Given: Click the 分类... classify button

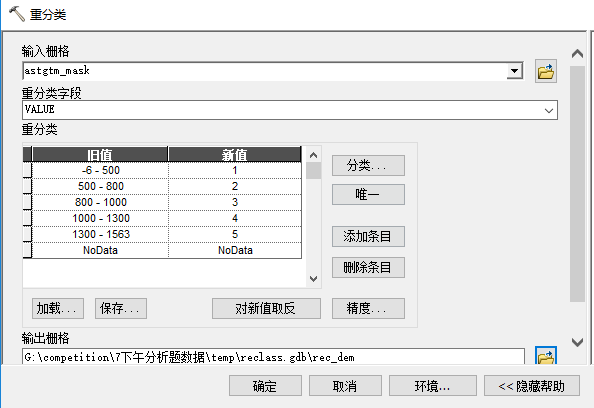Looking at the screenshot, I should [x=368, y=165].
